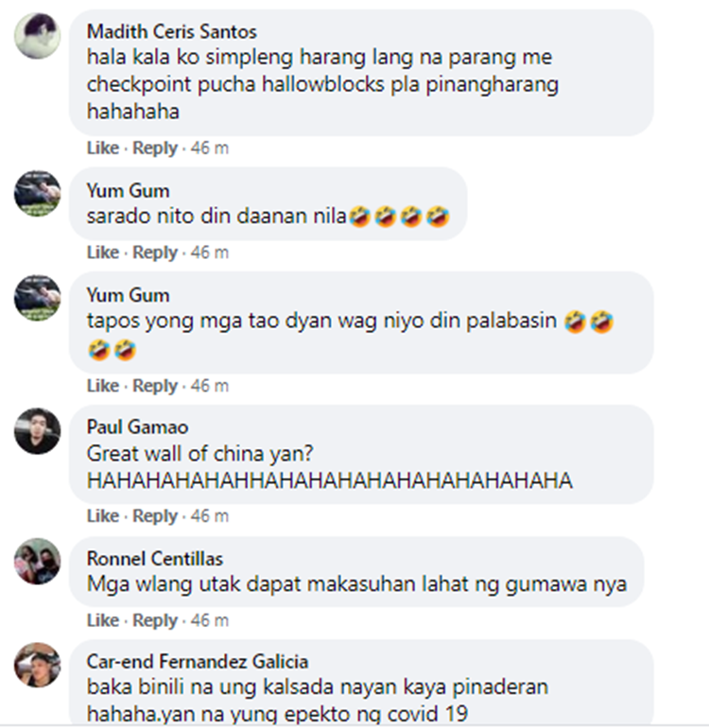Image resolution: width=709 pixels, height=728 pixels.
Task: Reply to Ronnel Centillas' comment
Action: coord(155,620)
